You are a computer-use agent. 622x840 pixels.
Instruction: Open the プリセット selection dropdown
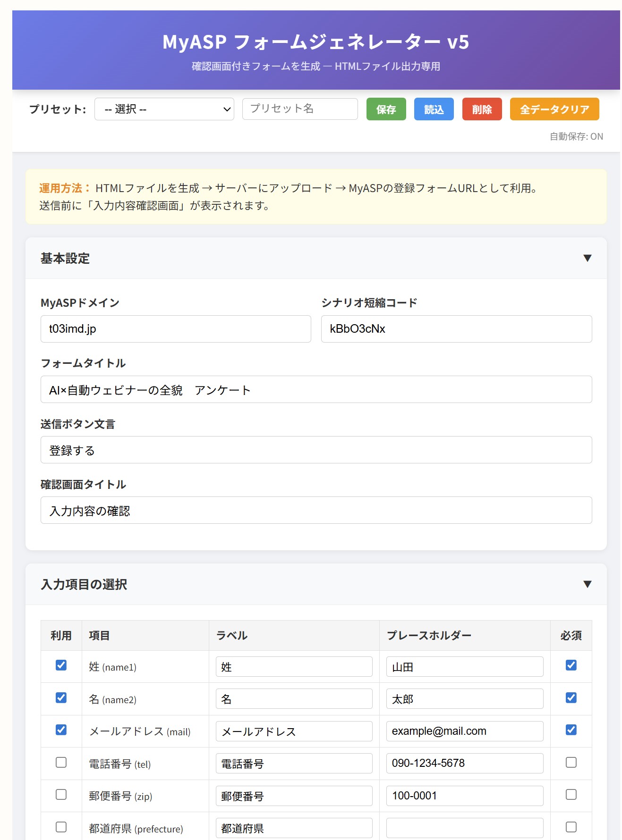[164, 109]
